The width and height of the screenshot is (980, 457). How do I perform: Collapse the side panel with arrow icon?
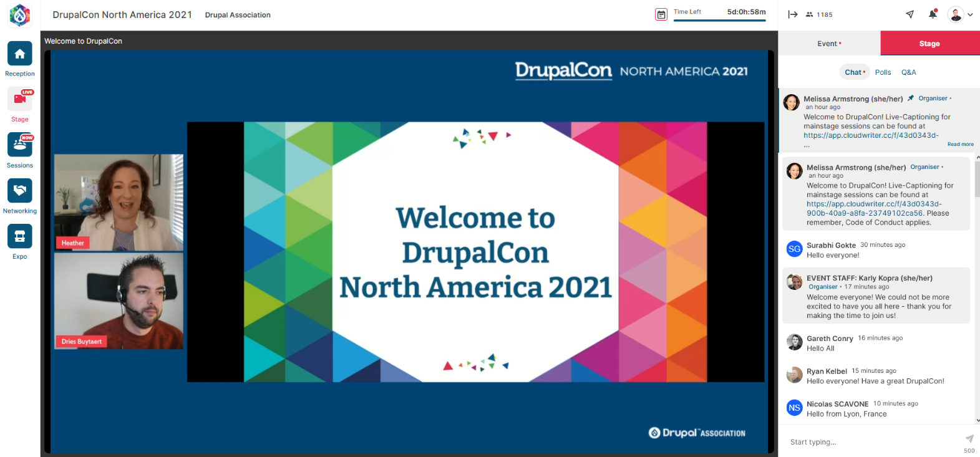[x=793, y=14]
